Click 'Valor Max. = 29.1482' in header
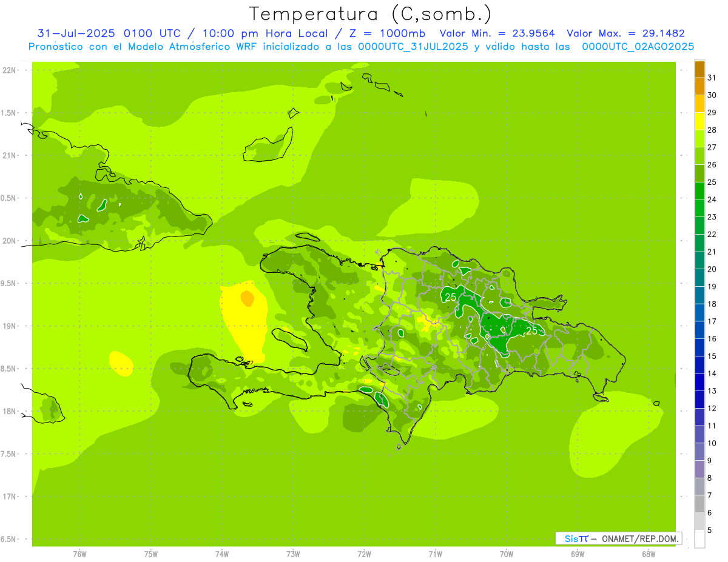The height and width of the screenshot is (562, 728). [x=626, y=33]
